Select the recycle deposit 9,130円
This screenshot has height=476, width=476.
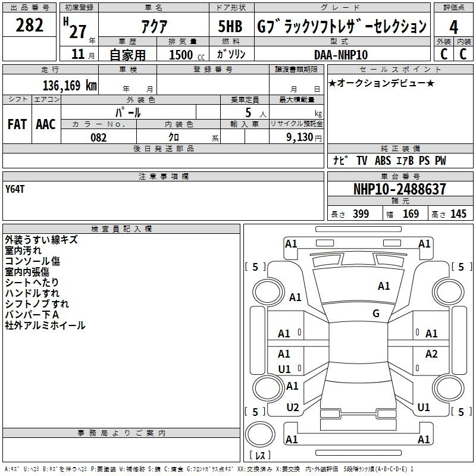304,137
